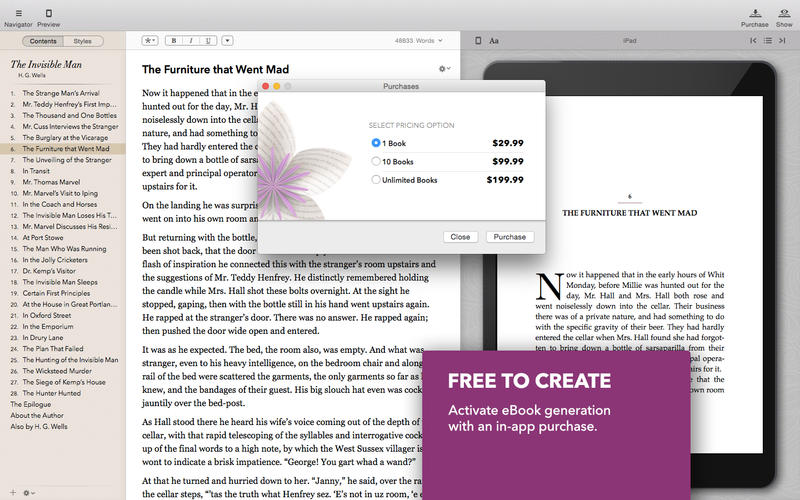The height and width of the screenshot is (500, 800).
Task: Open the star style dropdown
Action: [x=149, y=40]
